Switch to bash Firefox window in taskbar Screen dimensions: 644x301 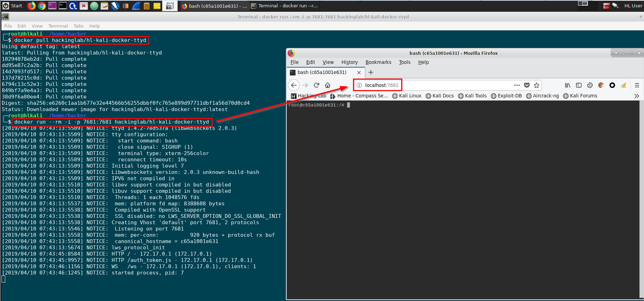click(x=214, y=6)
